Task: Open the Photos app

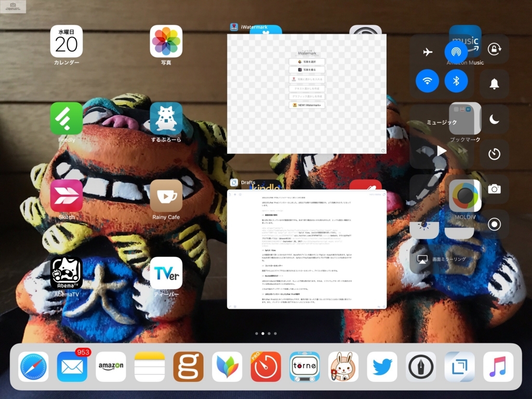Action: click(166, 41)
